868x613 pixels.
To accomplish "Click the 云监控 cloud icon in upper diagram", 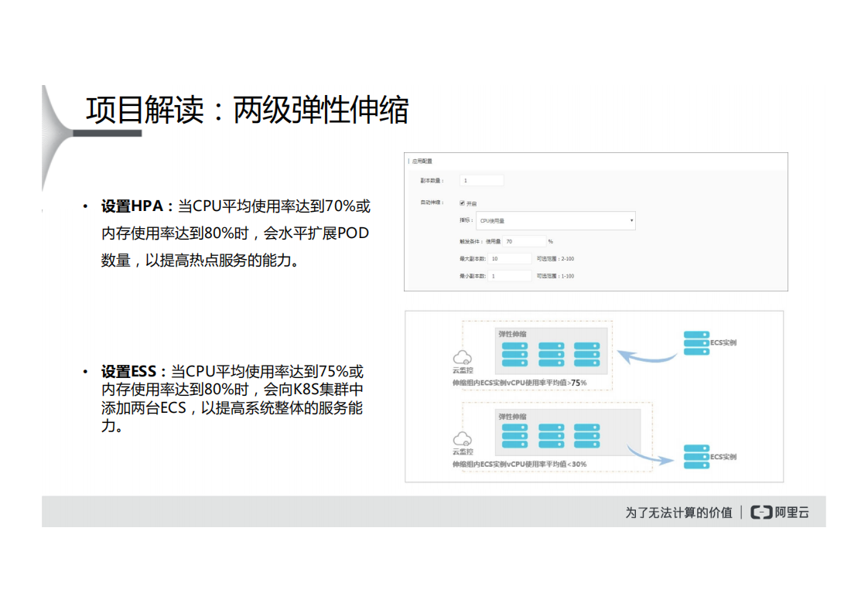I will 464,357.
